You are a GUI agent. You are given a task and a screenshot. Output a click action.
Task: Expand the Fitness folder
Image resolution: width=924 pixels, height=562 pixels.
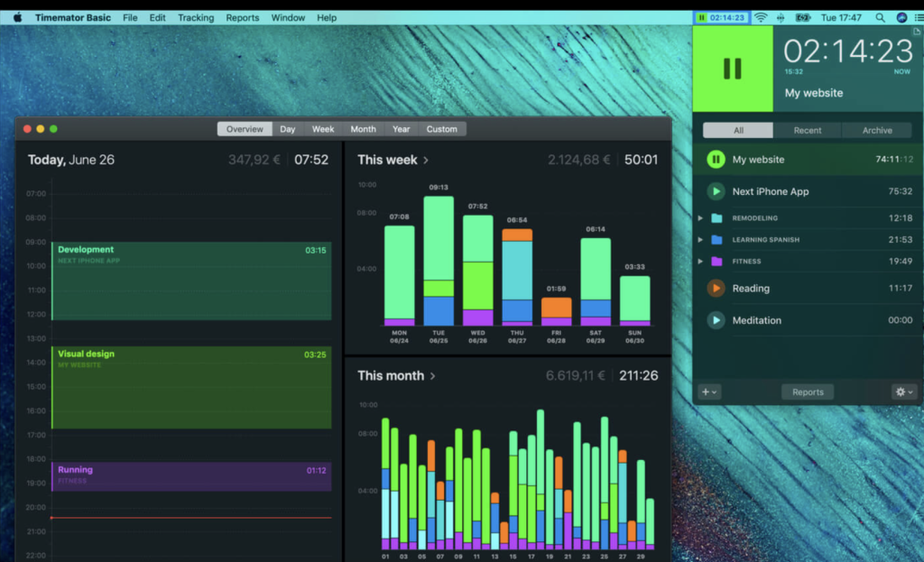pyautogui.click(x=700, y=261)
